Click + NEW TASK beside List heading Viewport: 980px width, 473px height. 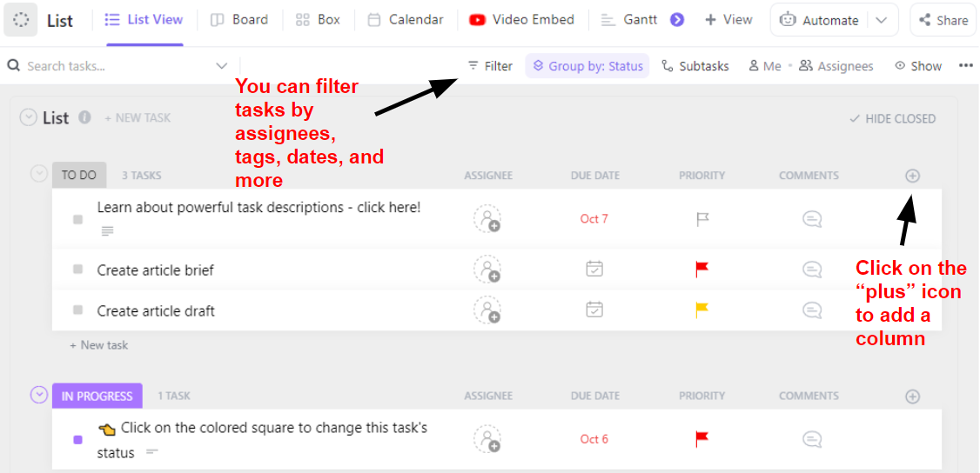pyautogui.click(x=137, y=118)
